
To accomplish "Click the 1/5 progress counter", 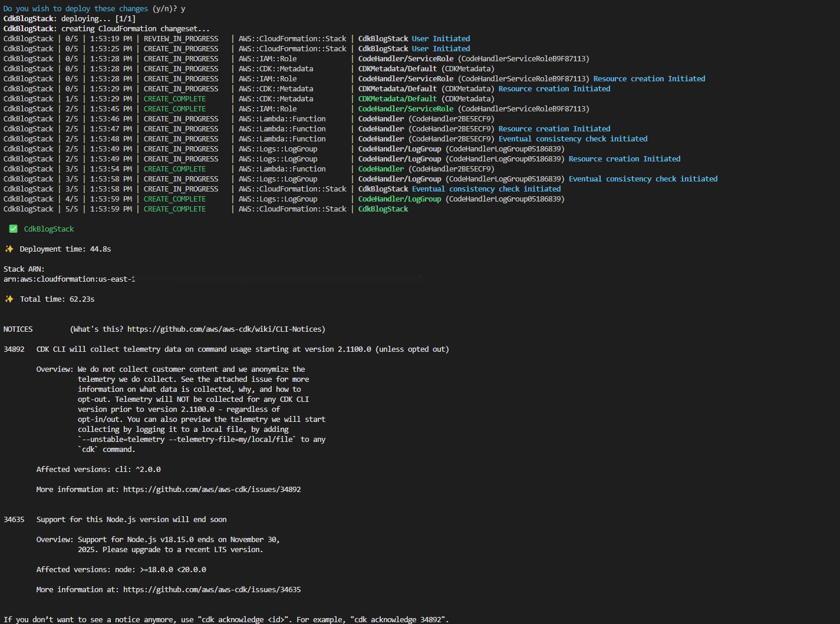I will [x=71, y=98].
